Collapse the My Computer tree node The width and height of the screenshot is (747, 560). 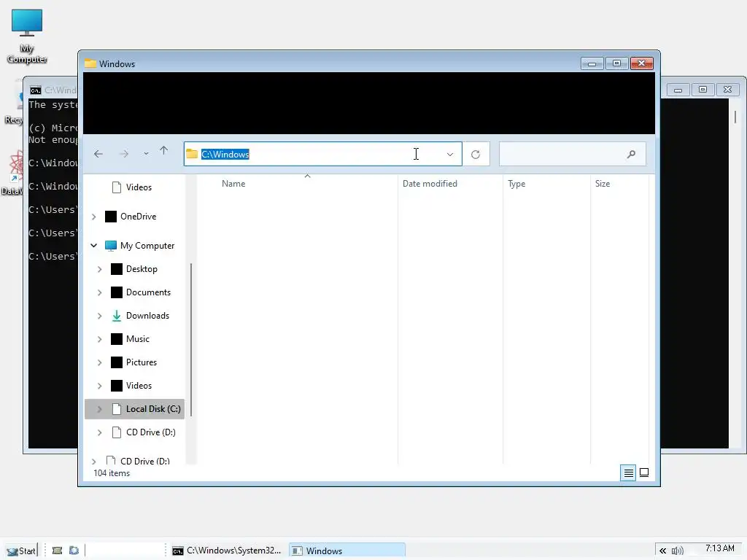[94, 246]
